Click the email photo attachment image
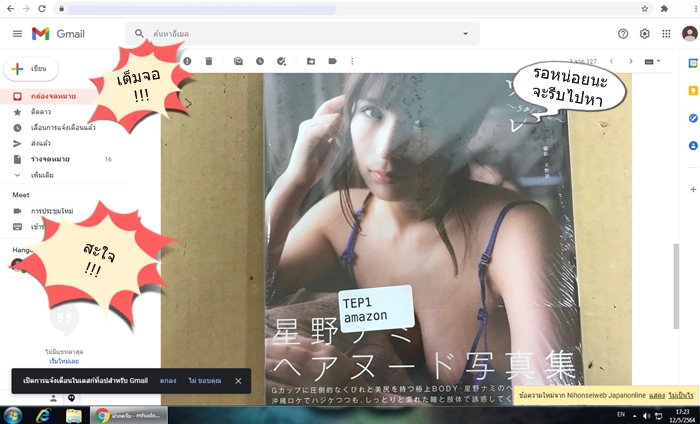Viewport: 700px width, 424px height. pyautogui.click(x=396, y=240)
